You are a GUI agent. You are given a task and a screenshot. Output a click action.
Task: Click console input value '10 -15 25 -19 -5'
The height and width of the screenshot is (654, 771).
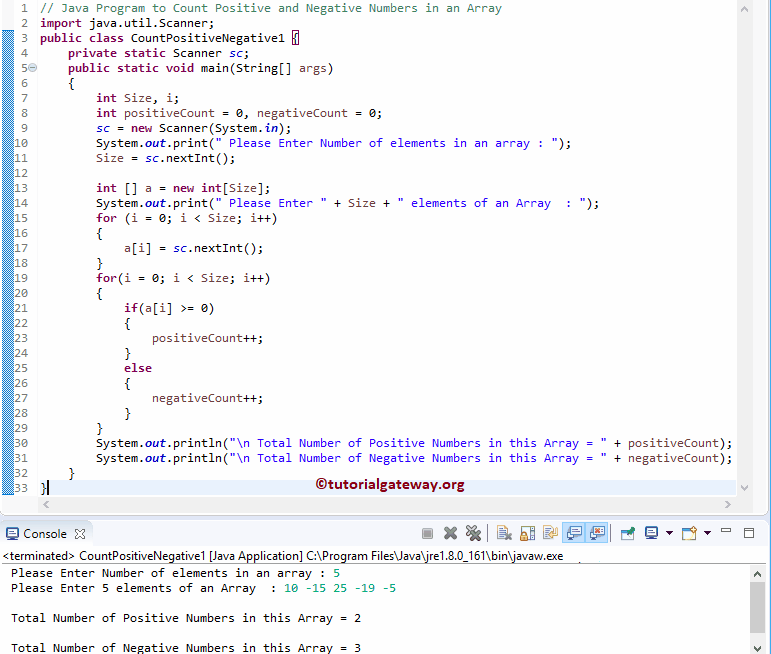pos(340,588)
